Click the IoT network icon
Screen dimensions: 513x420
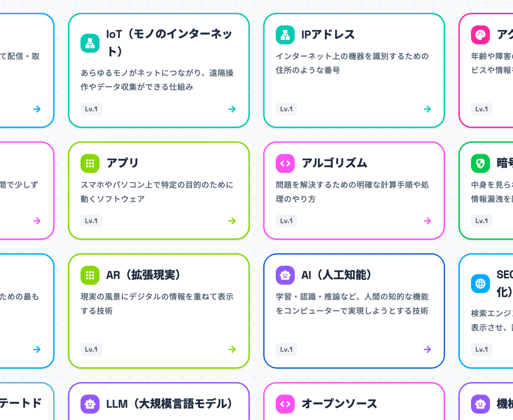pos(90,43)
